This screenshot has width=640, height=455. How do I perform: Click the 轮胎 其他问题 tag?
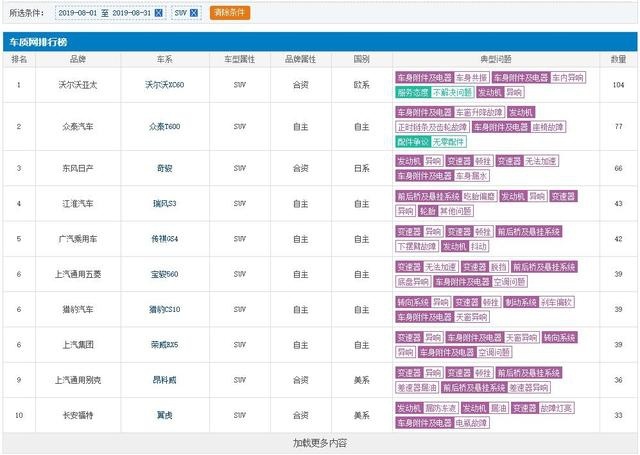(x=446, y=211)
